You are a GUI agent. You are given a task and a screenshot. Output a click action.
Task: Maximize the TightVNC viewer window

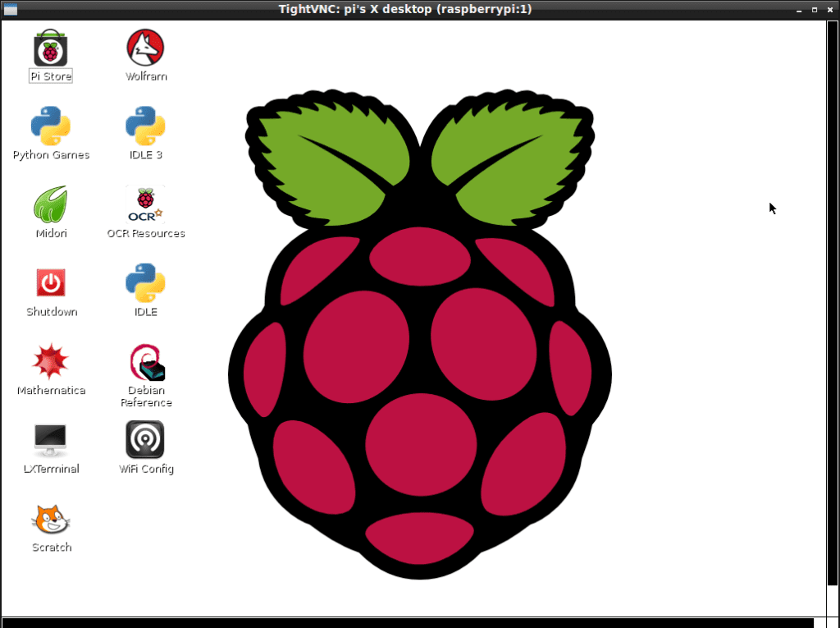click(x=815, y=9)
